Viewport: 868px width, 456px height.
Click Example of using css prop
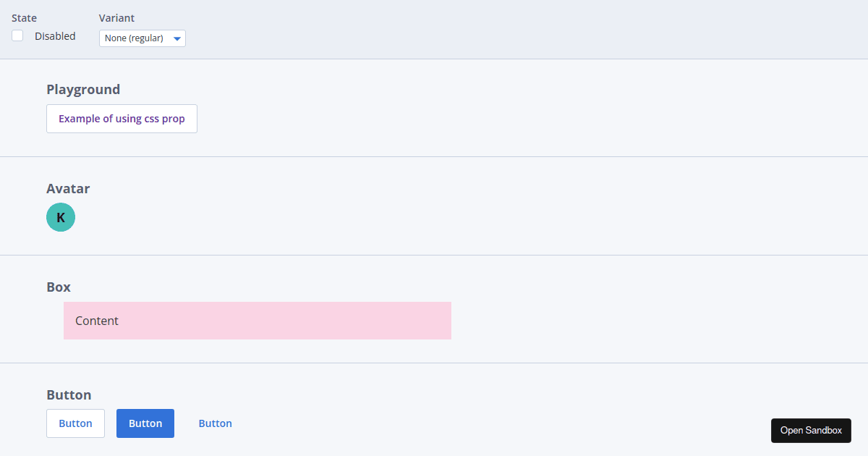(122, 118)
